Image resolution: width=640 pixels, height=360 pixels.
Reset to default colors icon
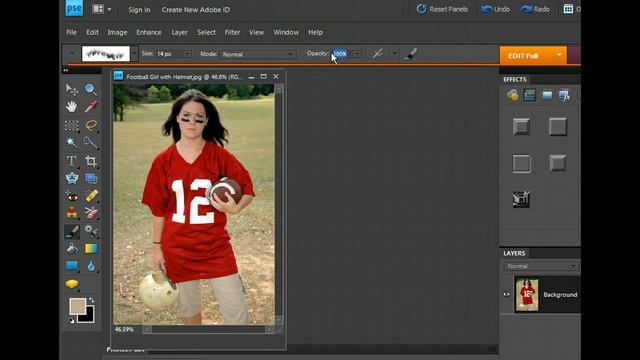pyautogui.click(x=71, y=321)
